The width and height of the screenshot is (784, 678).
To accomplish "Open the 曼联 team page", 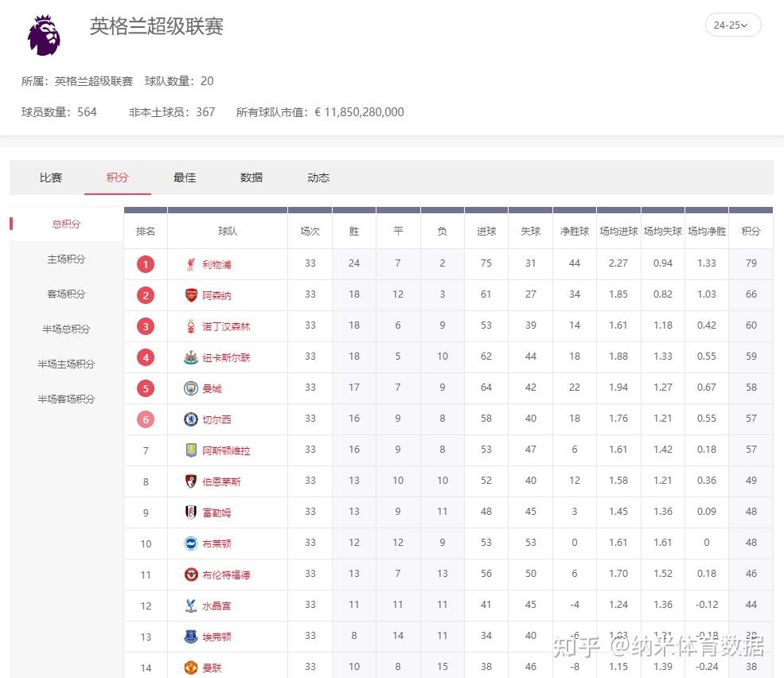I will tap(213, 667).
